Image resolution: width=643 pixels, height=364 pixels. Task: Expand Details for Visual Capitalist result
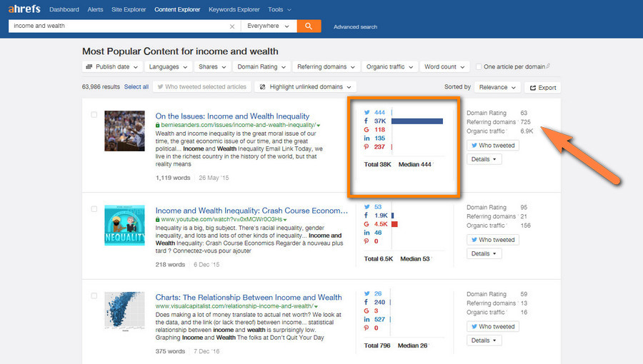(x=484, y=340)
